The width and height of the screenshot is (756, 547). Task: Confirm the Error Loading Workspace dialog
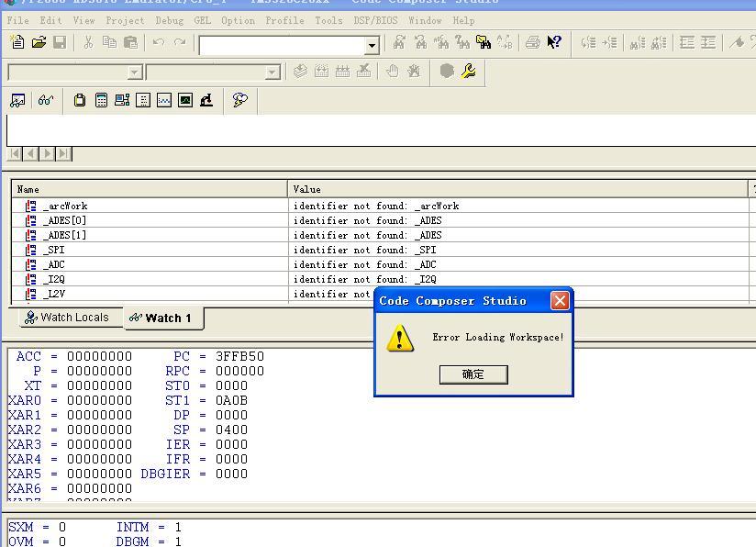coord(473,374)
